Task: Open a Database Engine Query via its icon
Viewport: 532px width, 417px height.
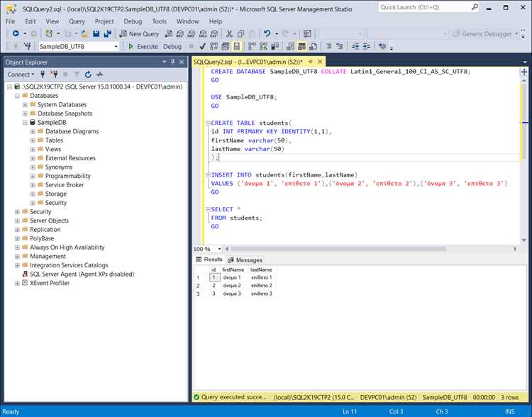Action: [169, 33]
